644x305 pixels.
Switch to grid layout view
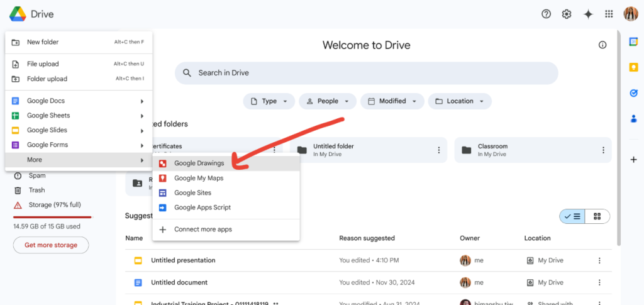pyautogui.click(x=597, y=216)
